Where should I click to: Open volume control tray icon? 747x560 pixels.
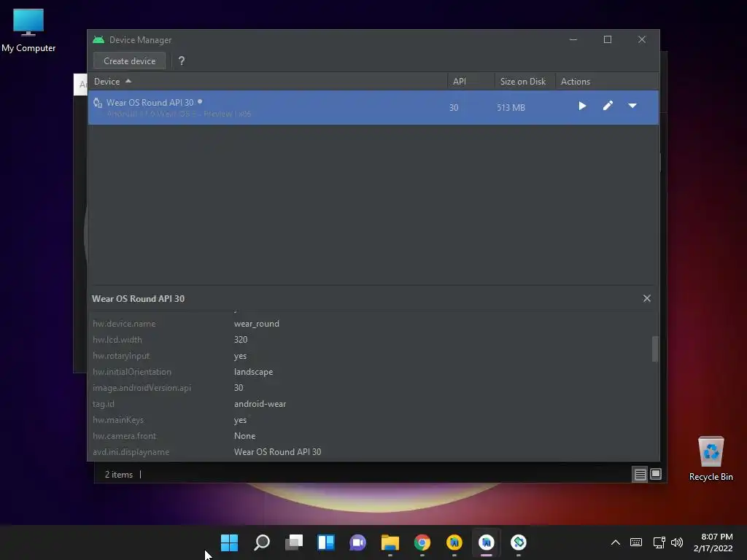(x=676, y=542)
